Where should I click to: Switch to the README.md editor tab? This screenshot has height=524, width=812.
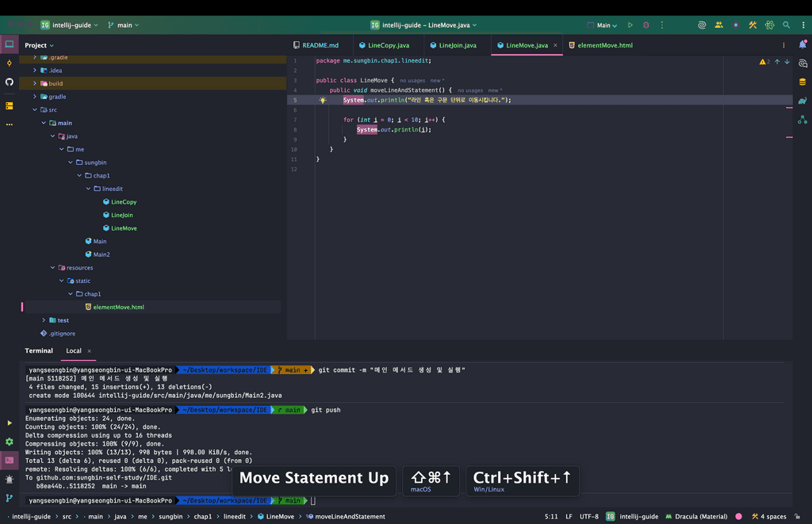point(320,46)
